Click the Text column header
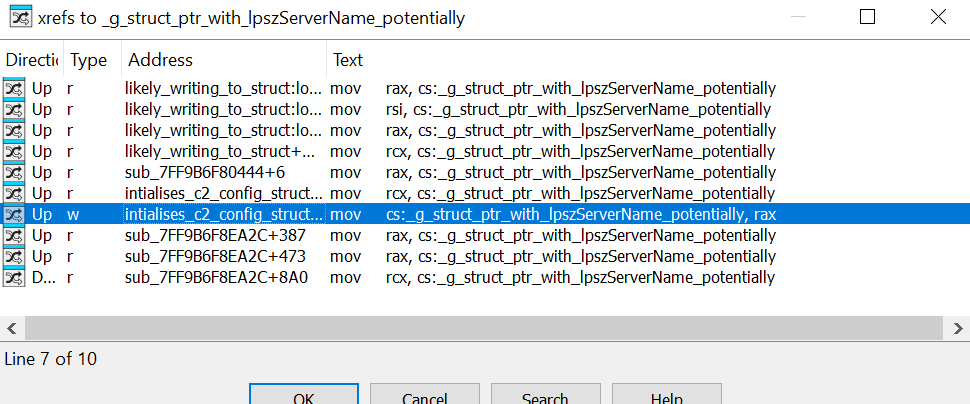 (348, 60)
